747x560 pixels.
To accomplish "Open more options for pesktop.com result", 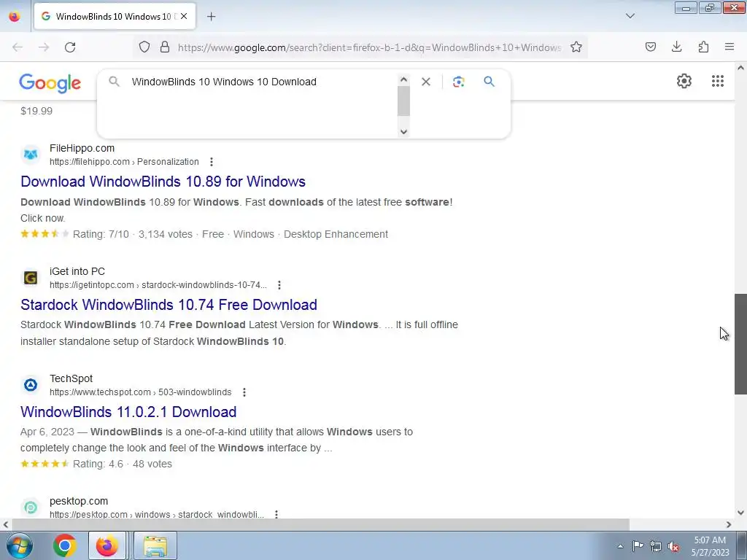I will tap(276, 514).
